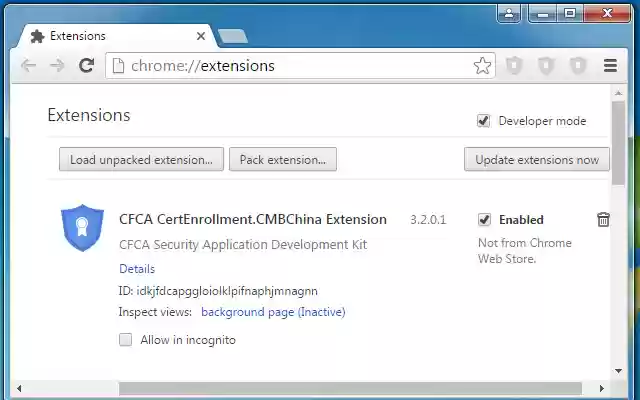Click the first shield extension icon in toolbar
Screen dimensions: 640x400
pyautogui.click(x=514, y=65)
